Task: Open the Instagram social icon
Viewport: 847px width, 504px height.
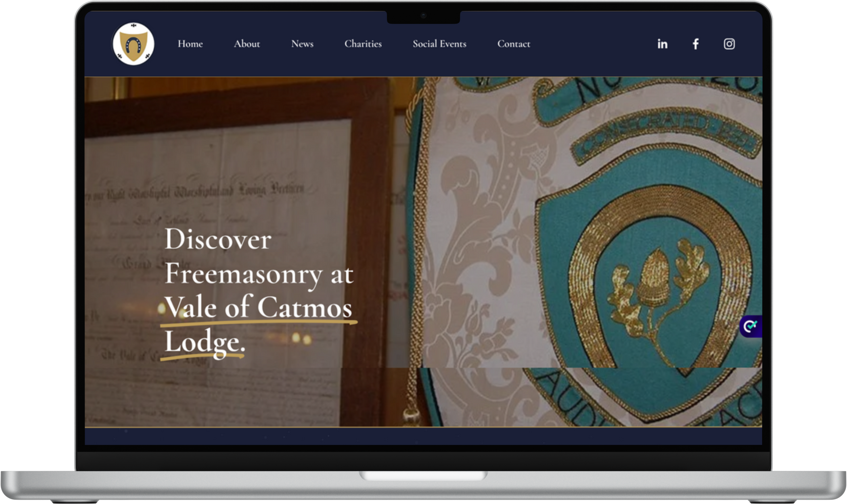Action: pos(729,44)
